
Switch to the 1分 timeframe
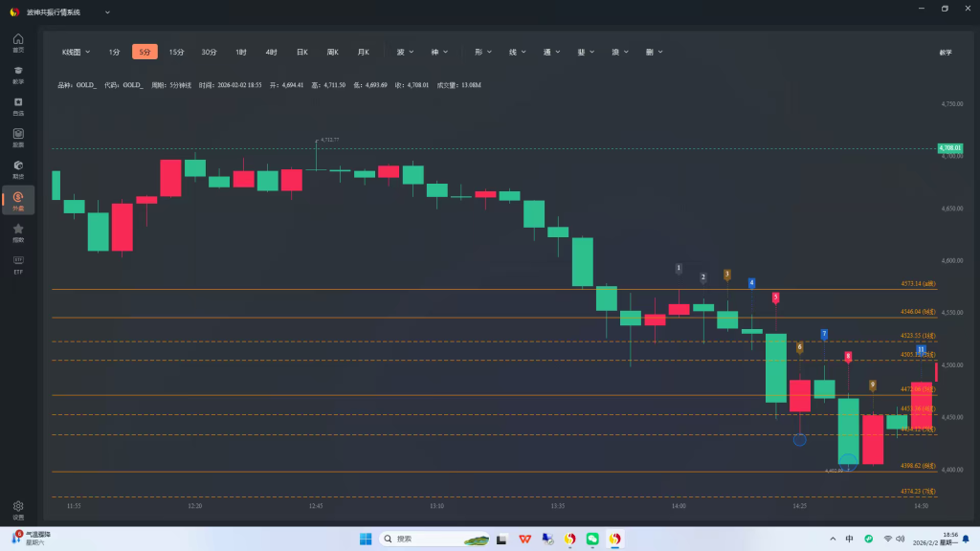click(x=114, y=52)
